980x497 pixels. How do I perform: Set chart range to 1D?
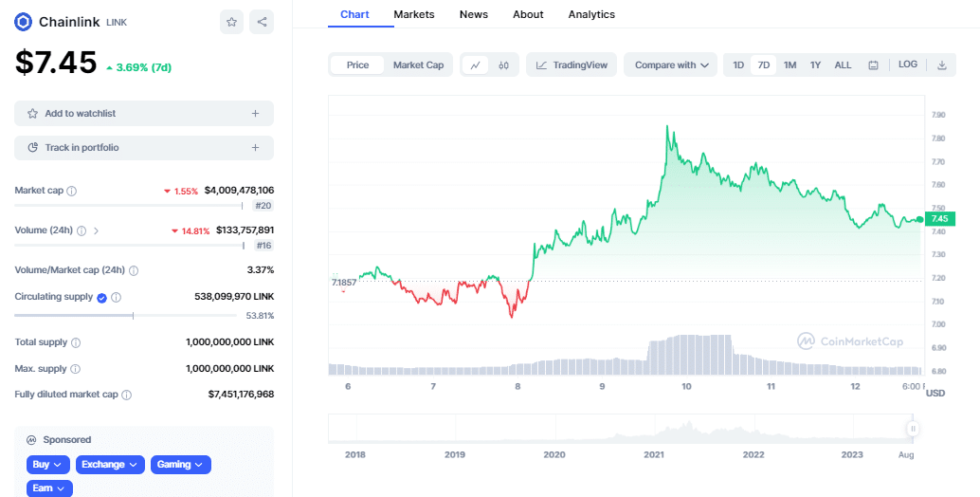(x=738, y=65)
